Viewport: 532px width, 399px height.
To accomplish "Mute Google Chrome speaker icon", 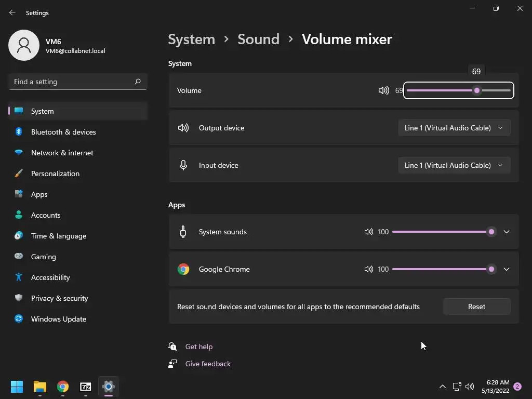I will click(x=369, y=269).
